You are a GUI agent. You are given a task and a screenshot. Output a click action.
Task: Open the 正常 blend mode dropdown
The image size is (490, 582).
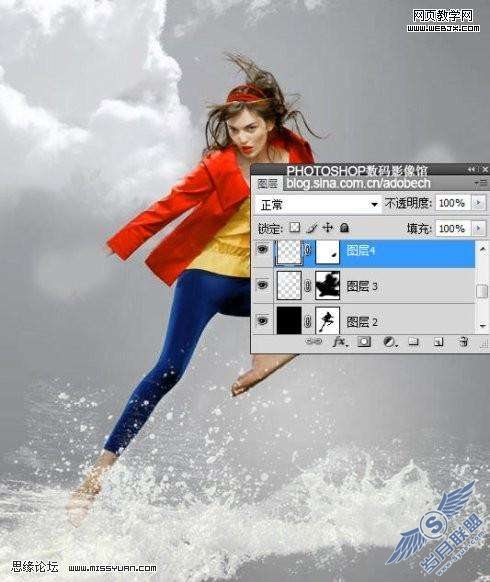pyautogui.click(x=318, y=204)
